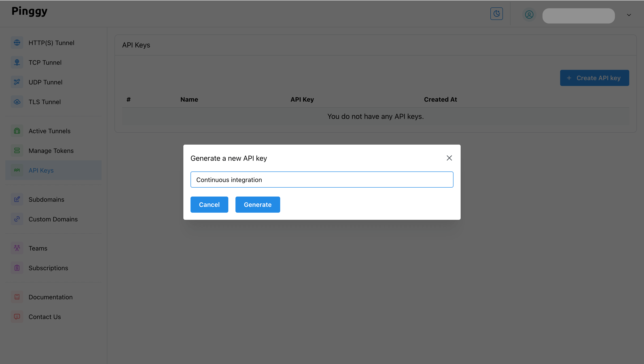Expand the Custom Domains section

pyautogui.click(x=53, y=219)
